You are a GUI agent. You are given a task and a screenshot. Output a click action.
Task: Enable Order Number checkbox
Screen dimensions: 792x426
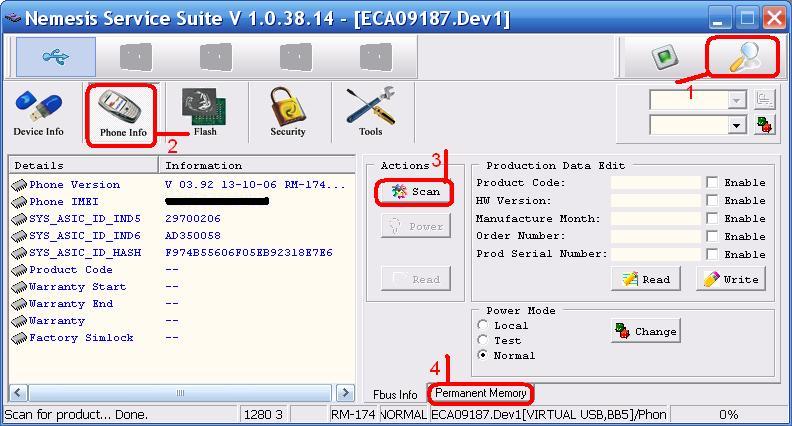[x=712, y=236]
